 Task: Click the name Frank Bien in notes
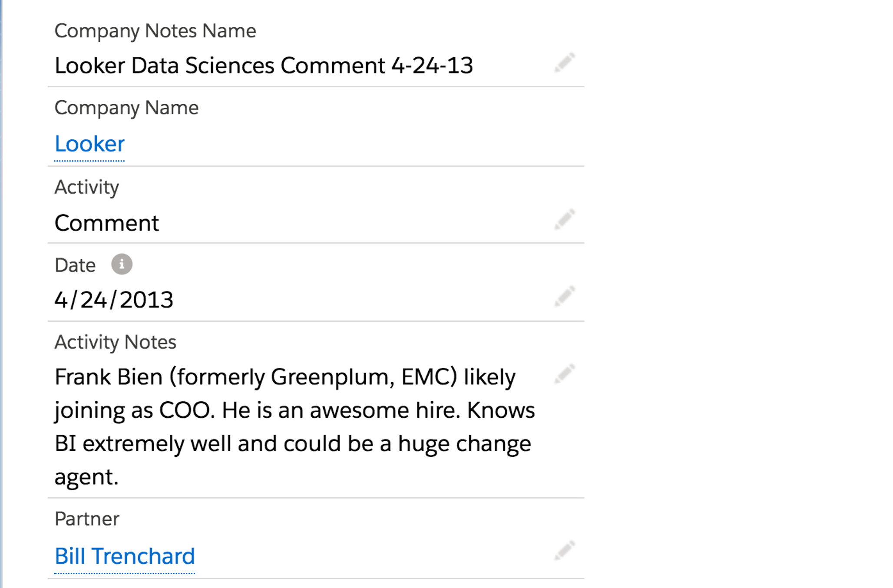(108, 377)
